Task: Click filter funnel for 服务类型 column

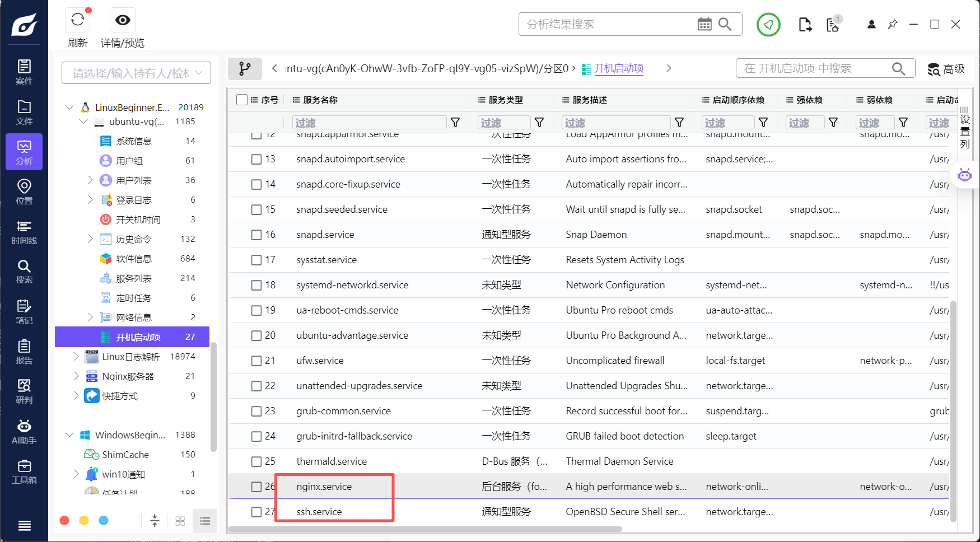Action: [x=539, y=122]
